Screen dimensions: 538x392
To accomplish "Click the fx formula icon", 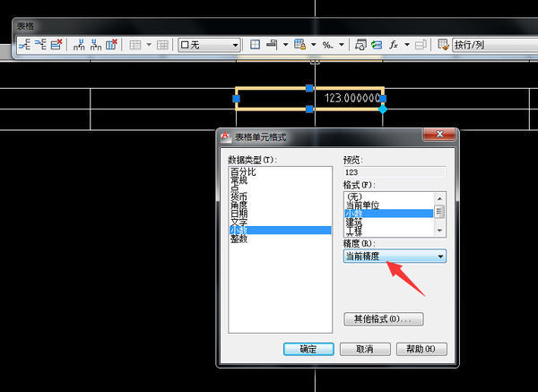I will point(393,44).
